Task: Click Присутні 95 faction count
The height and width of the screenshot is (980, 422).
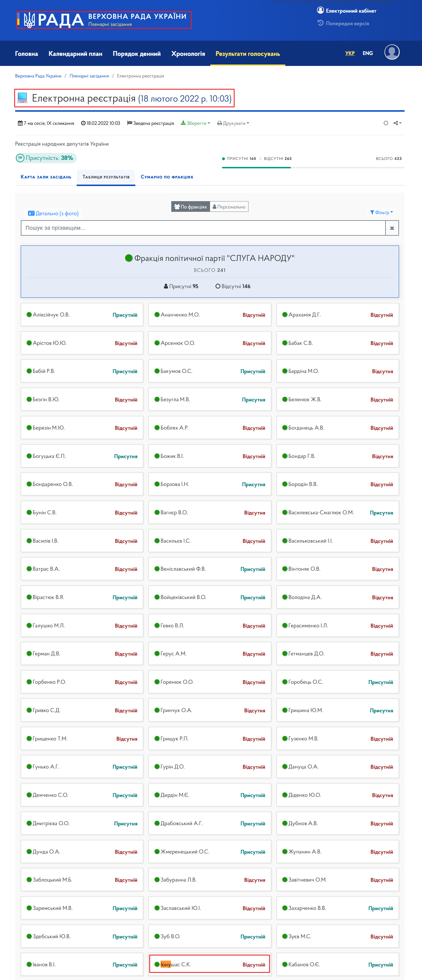Action: 181,286
